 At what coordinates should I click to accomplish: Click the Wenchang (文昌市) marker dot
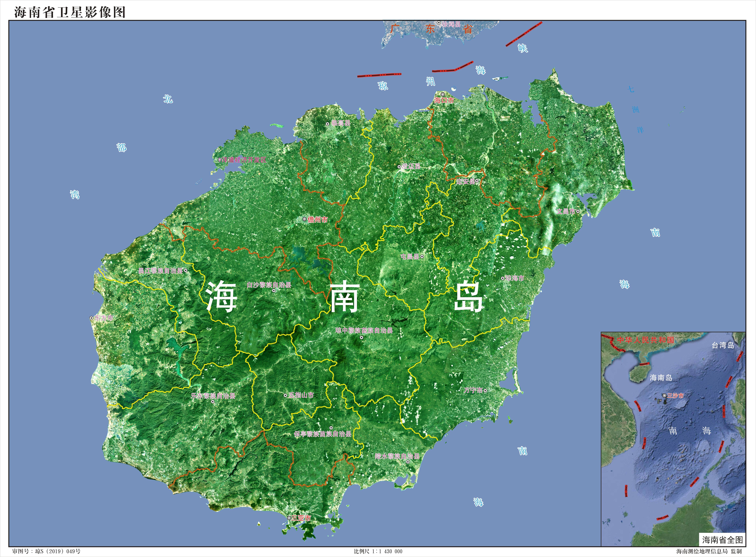(578, 211)
